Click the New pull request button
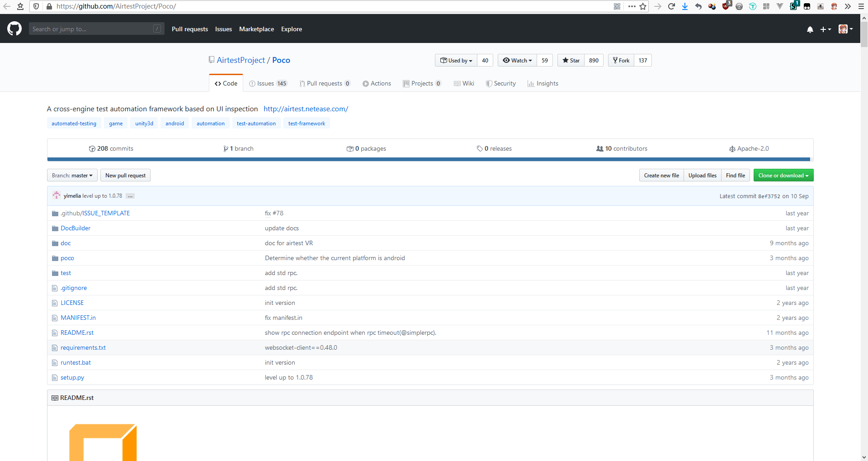868x461 pixels. pos(125,175)
